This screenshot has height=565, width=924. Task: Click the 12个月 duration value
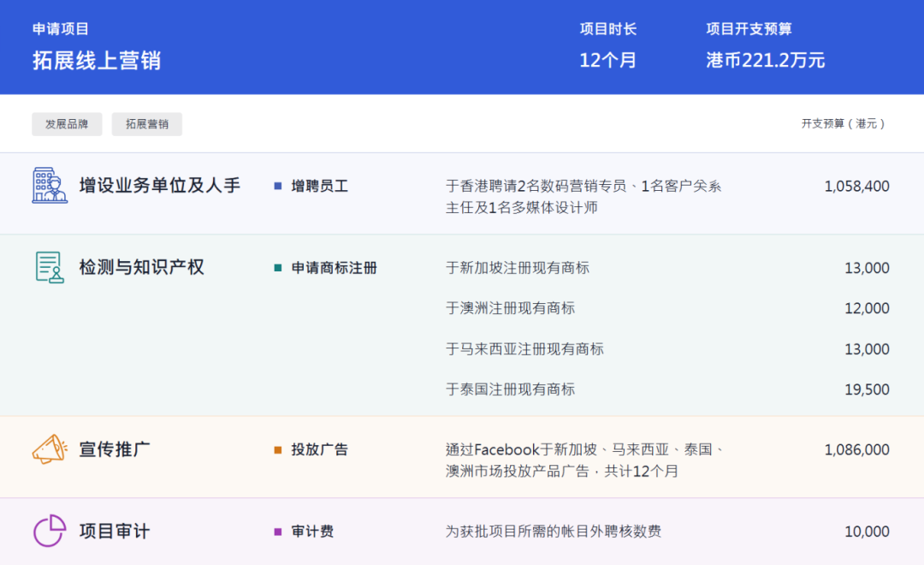click(607, 60)
